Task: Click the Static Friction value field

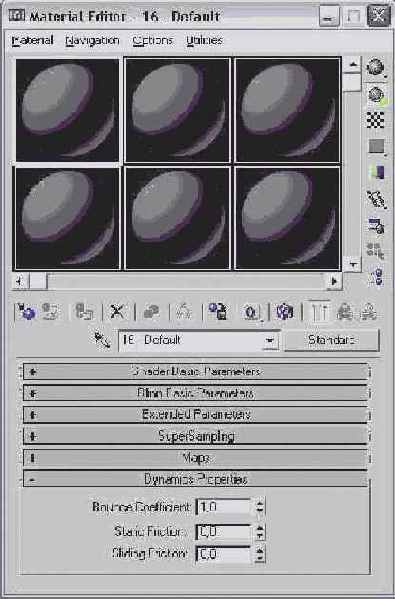Action: click(223, 531)
